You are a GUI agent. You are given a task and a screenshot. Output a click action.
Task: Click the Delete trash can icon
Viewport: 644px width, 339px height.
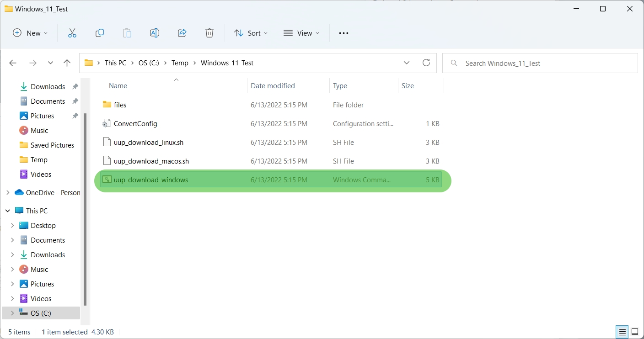(209, 33)
